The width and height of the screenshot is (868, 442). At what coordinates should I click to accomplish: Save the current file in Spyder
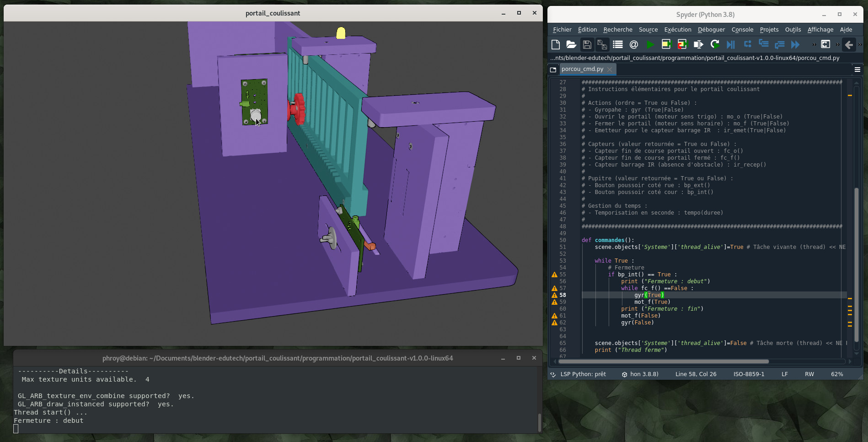tap(587, 44)
